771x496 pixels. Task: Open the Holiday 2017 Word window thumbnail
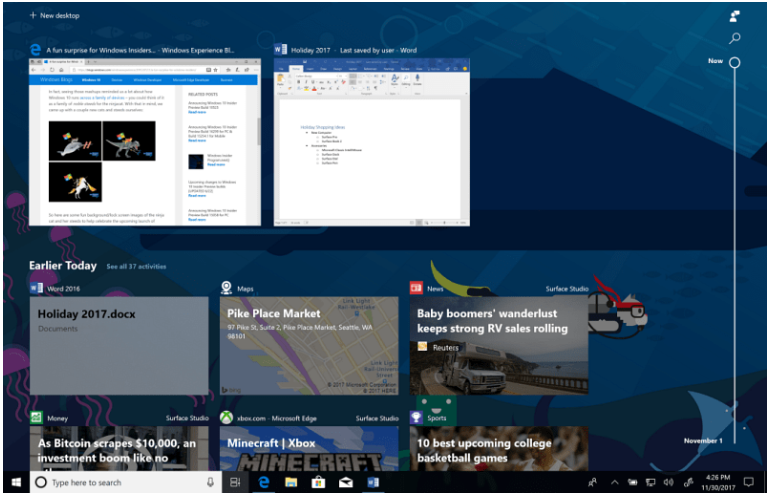372,143
